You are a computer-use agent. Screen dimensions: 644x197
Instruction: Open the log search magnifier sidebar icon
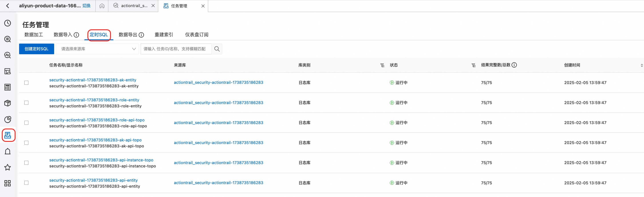tap(8, 39)
